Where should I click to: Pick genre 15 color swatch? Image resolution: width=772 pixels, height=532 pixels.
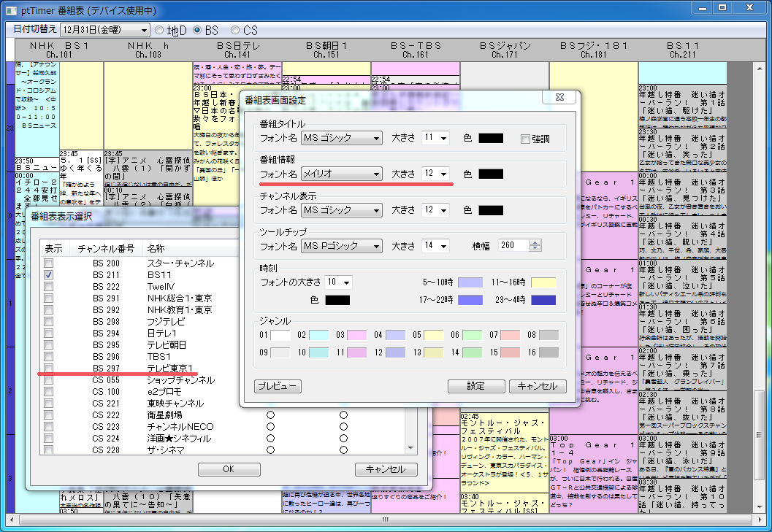pos(511,353)
